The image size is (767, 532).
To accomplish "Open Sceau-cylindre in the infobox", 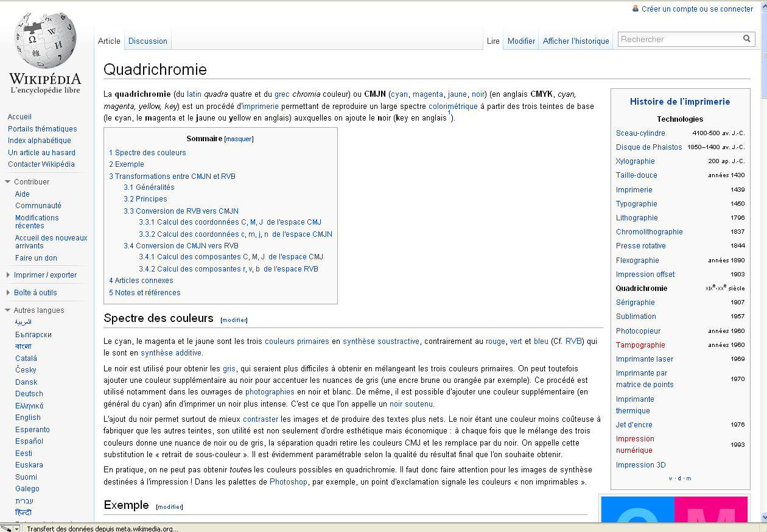I will 640,133.
